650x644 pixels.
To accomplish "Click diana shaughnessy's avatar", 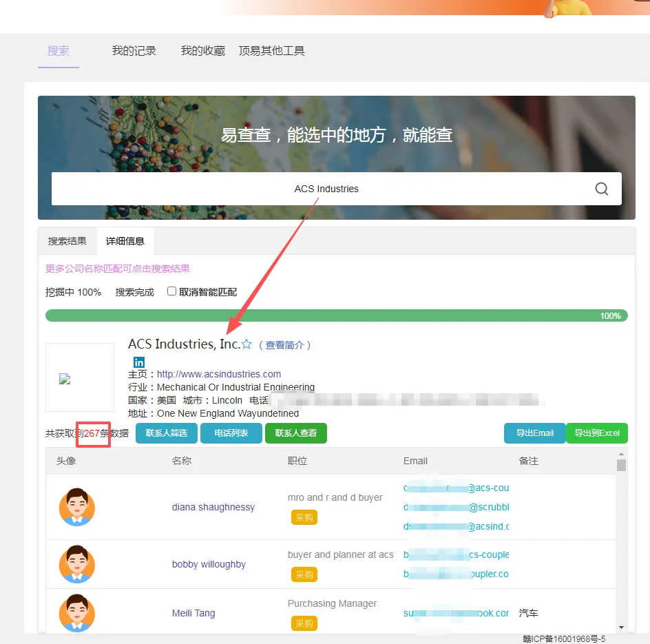I will pos(76,507).
